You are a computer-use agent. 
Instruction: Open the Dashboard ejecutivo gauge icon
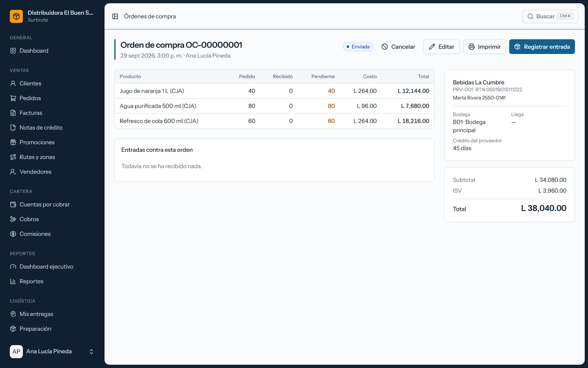(x=13, y=267)
